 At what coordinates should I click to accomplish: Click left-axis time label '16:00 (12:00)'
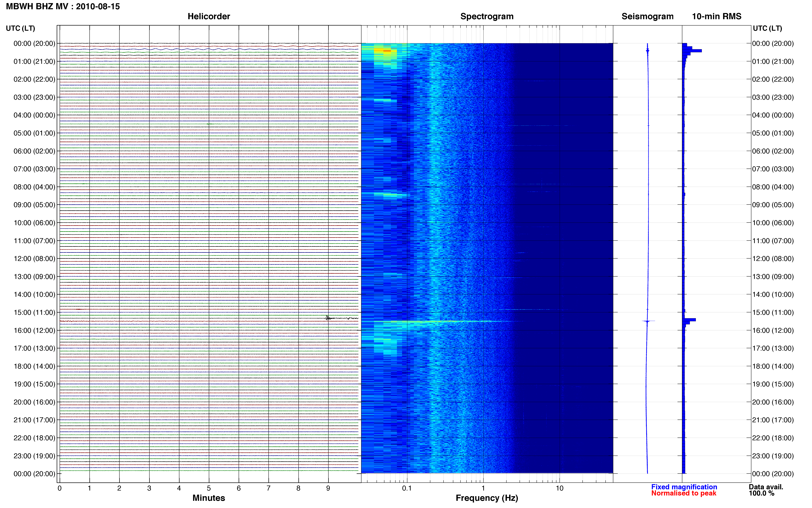pos(34,330)
